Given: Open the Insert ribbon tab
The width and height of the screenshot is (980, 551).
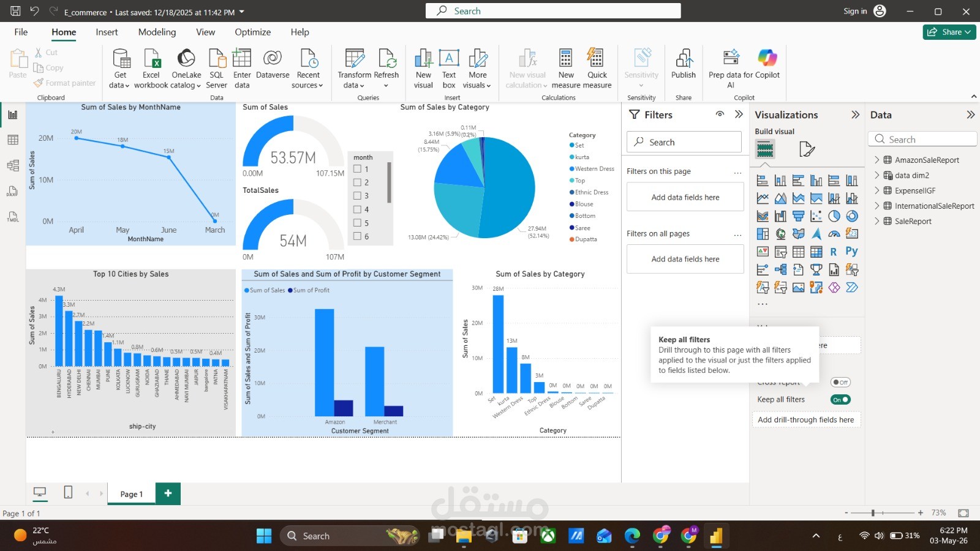Looking at the screenshot, I should point(107,32).
